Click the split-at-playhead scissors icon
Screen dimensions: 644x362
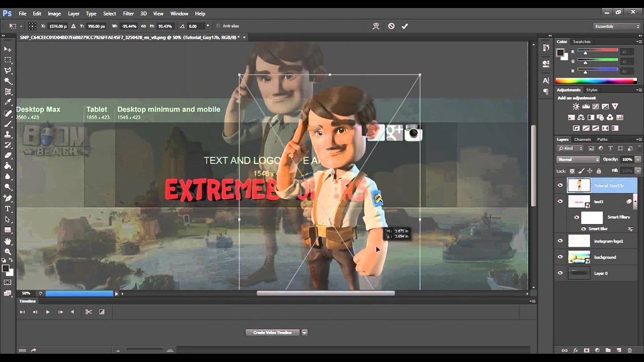[89, 312]
